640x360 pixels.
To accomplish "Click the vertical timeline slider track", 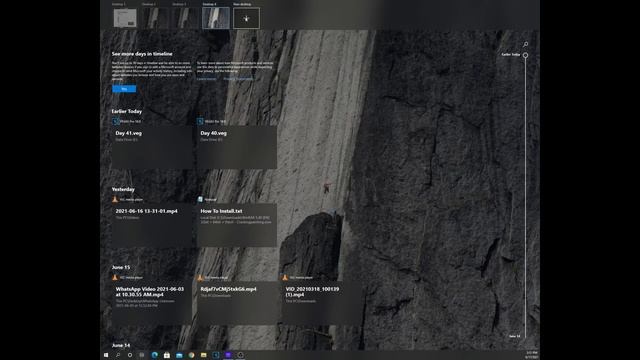I will coord(525,198).
